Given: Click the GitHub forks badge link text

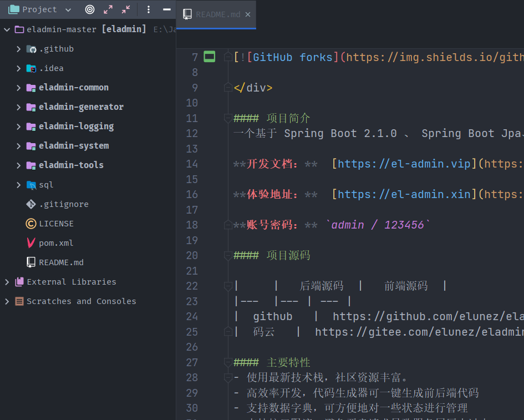Looking at the screenshot, I should pyautogui.click(x=293, y=57).
